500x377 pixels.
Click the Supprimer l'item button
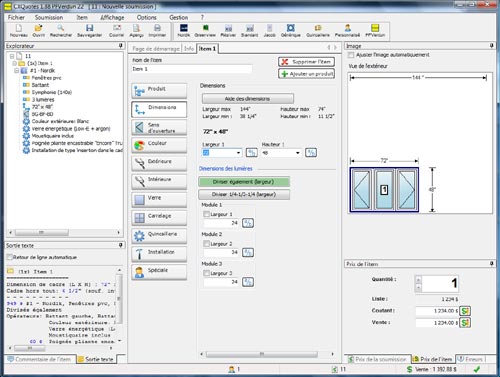tap(306, 62)
